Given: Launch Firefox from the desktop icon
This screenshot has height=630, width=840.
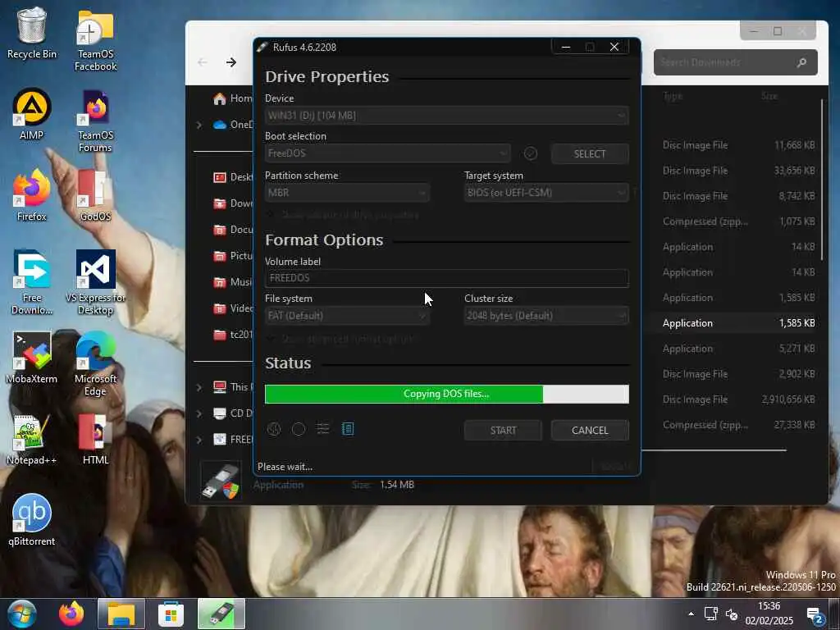Looking at the screenshot, I should (x=32, y=195).
